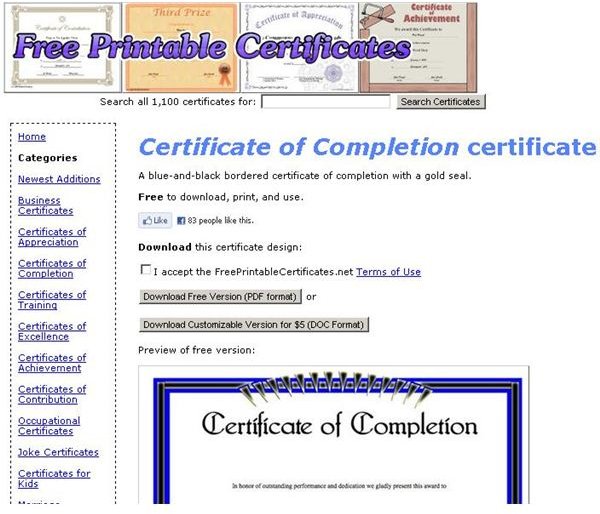The height and width of the screenshot is (514, 600).
Task: Open the Business Certificates category
Action: [x=46, y=206]
